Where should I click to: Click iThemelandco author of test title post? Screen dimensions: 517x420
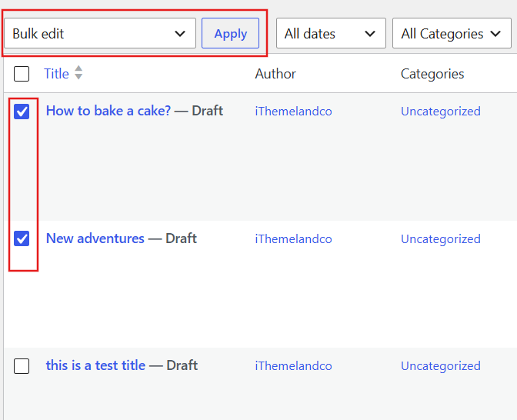pos(293,366)
